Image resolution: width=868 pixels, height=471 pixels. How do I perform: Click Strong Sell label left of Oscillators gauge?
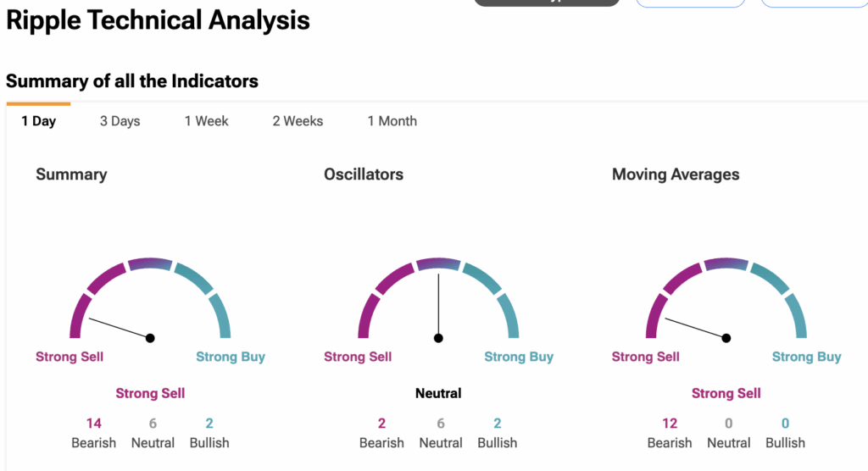pyautogui.click(x=358, y=357)
